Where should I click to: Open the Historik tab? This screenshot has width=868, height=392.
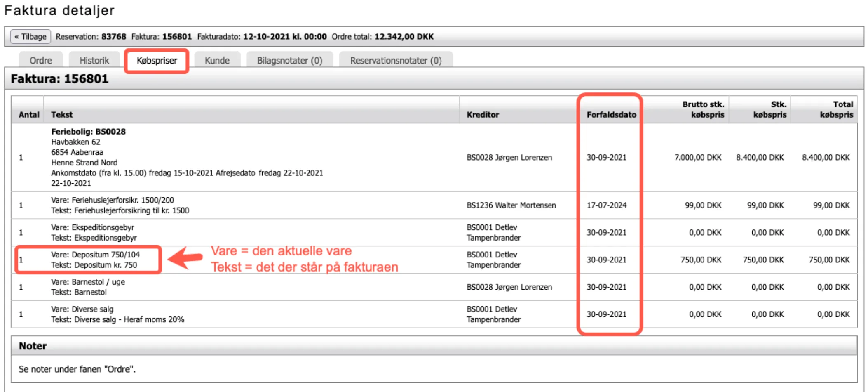pos(94,61)
